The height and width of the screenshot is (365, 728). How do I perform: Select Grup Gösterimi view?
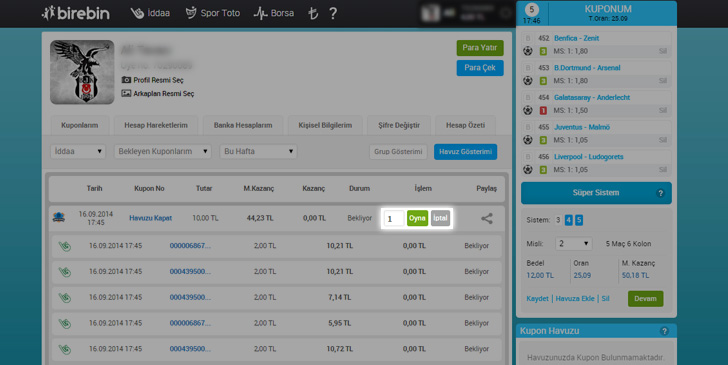(x=398, y=152)
